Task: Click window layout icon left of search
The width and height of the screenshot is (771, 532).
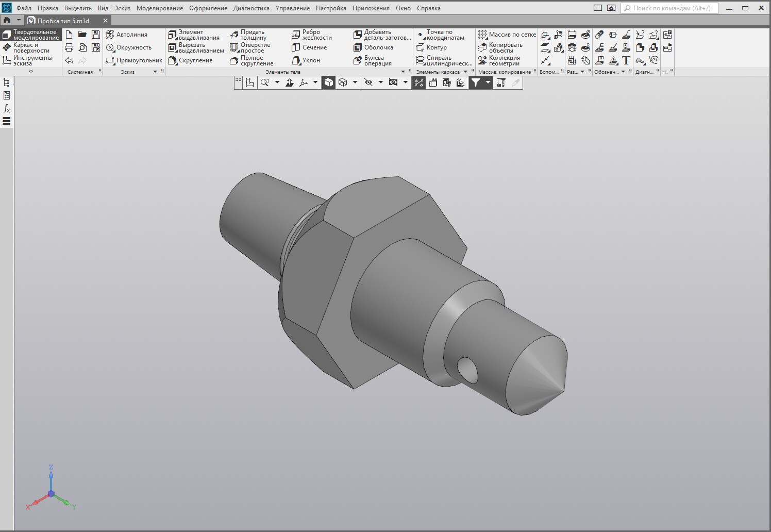Action: [598, 8]
